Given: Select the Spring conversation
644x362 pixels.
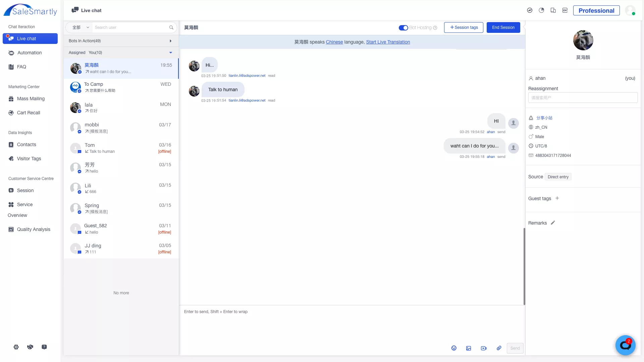Looking at the screenshot, I should tap(121, 208).
